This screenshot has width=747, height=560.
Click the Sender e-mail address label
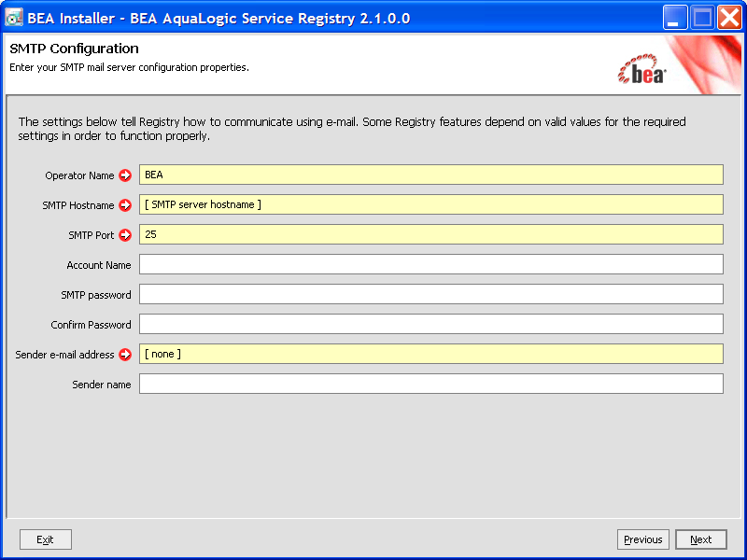tap(64, 355)
